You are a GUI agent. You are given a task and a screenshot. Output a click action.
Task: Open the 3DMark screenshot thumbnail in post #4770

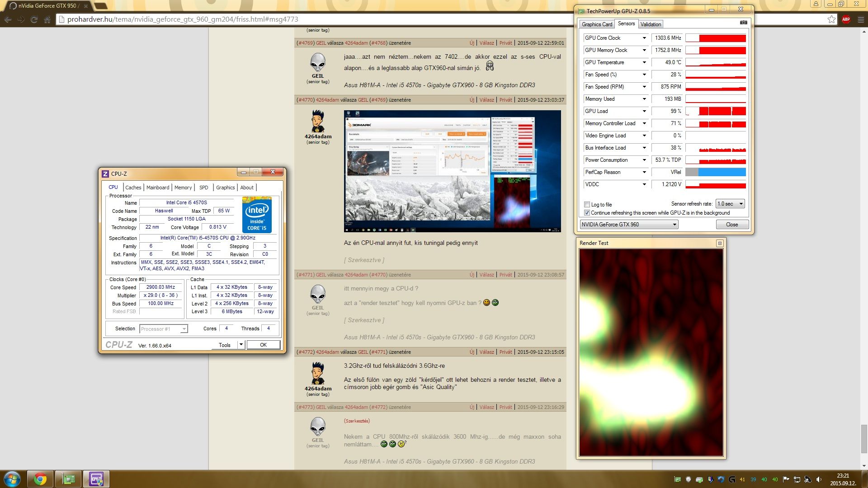pos(452,171)
